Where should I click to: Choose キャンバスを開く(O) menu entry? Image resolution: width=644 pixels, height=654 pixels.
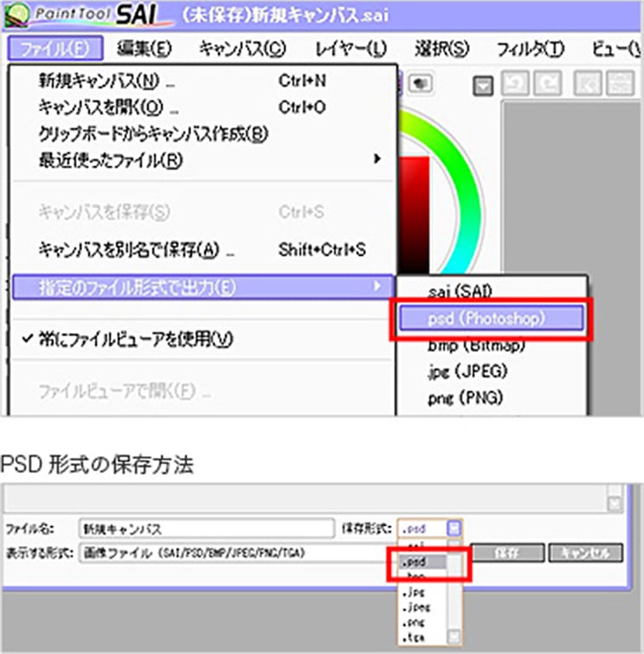[203, 107]
